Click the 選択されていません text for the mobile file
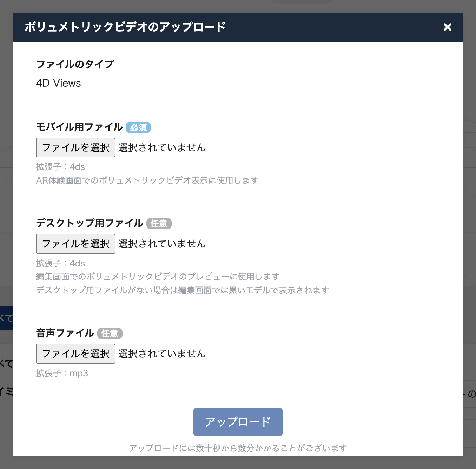Image resolution: width=476 pixels, height=469 pixels. 162,147
